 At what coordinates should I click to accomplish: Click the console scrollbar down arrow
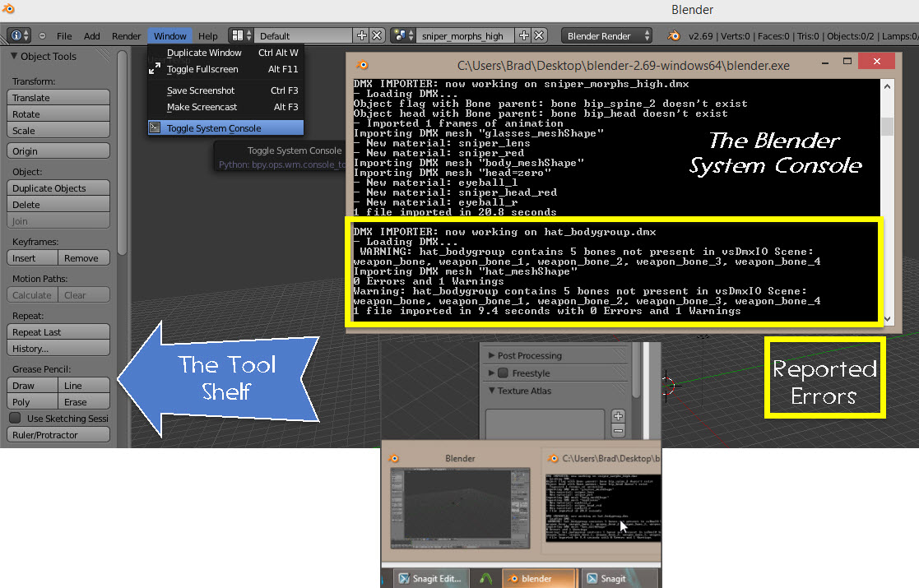pos(888,318)
